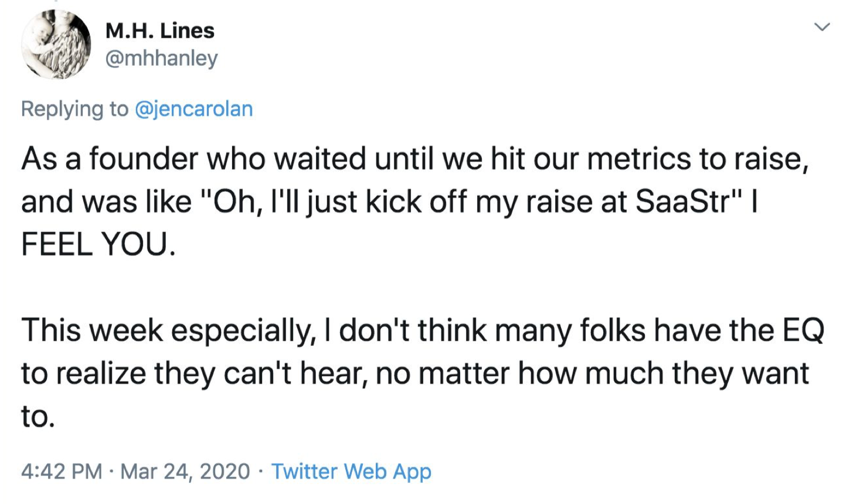
Task: Click M.H. Lines profile avatar photo
Action: (56, 45)
